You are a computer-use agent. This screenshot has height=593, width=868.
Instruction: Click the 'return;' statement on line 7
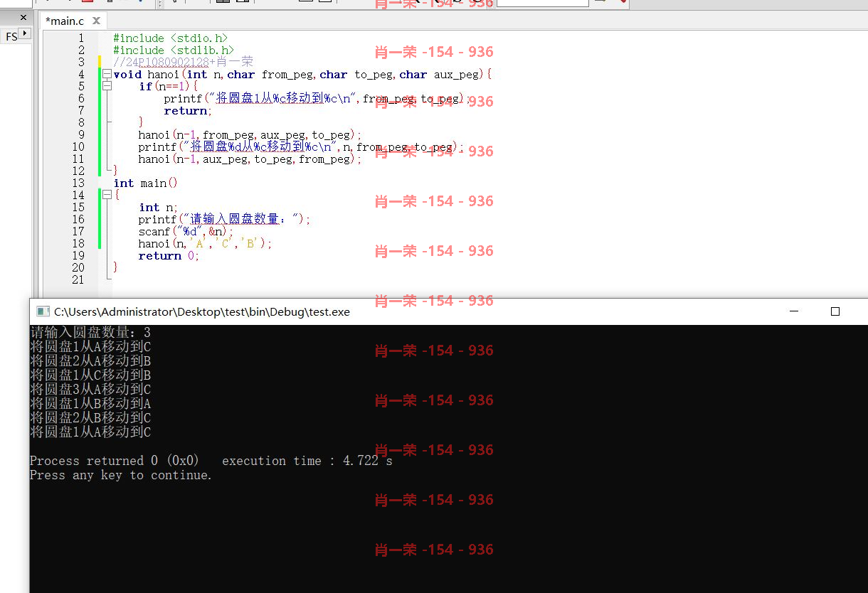pyautogui.click(x=188, y=110)
